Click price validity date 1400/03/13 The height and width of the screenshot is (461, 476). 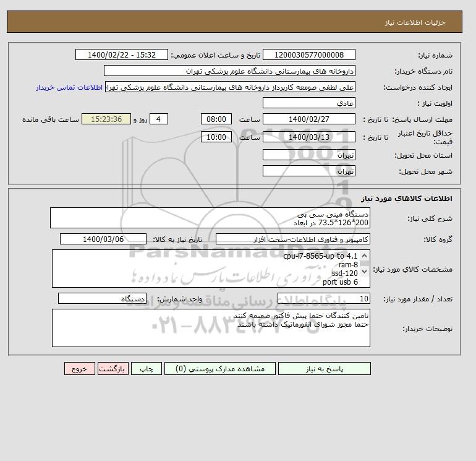[308, 137]
